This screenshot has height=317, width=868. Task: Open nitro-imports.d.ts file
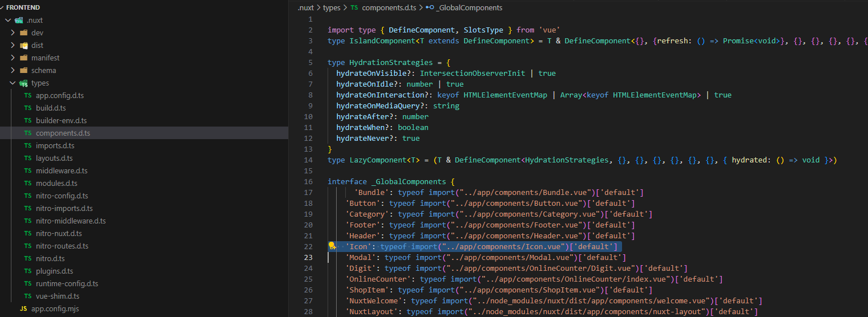tap(64, 208)
